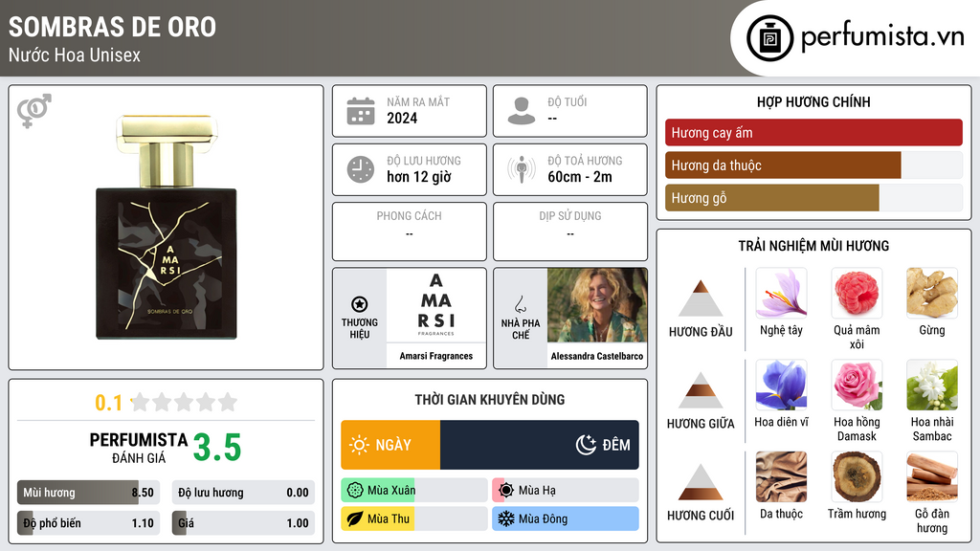This screenshot has width=980, height=551.
Task: Click the Trầm hương agarwood image
Action: tap(857, 476)
